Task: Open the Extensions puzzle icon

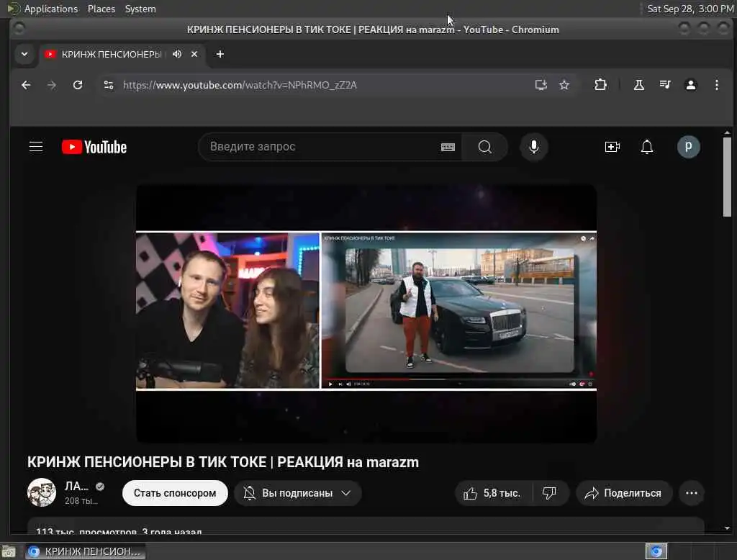Action: click(x=600, y=85)
